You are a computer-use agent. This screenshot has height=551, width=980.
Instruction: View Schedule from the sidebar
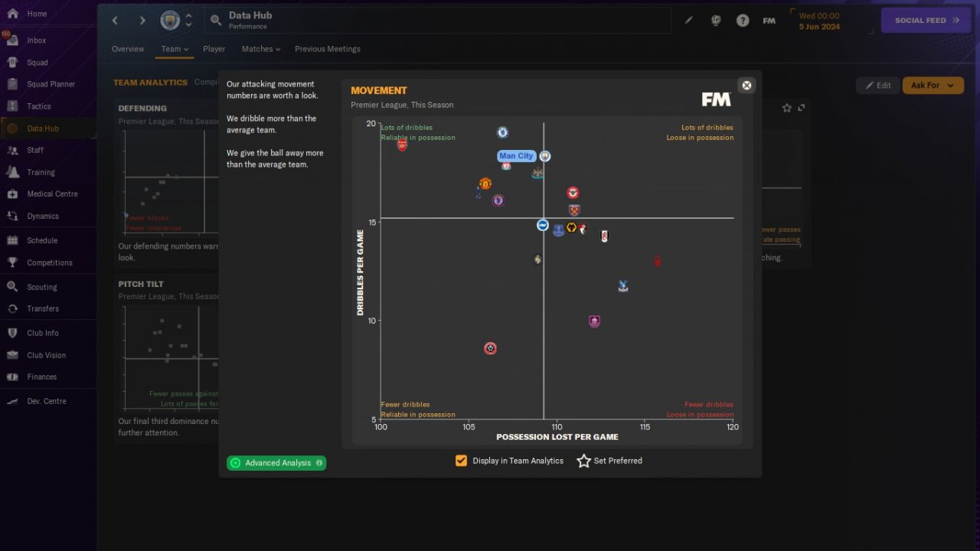(x=42, y=240)
